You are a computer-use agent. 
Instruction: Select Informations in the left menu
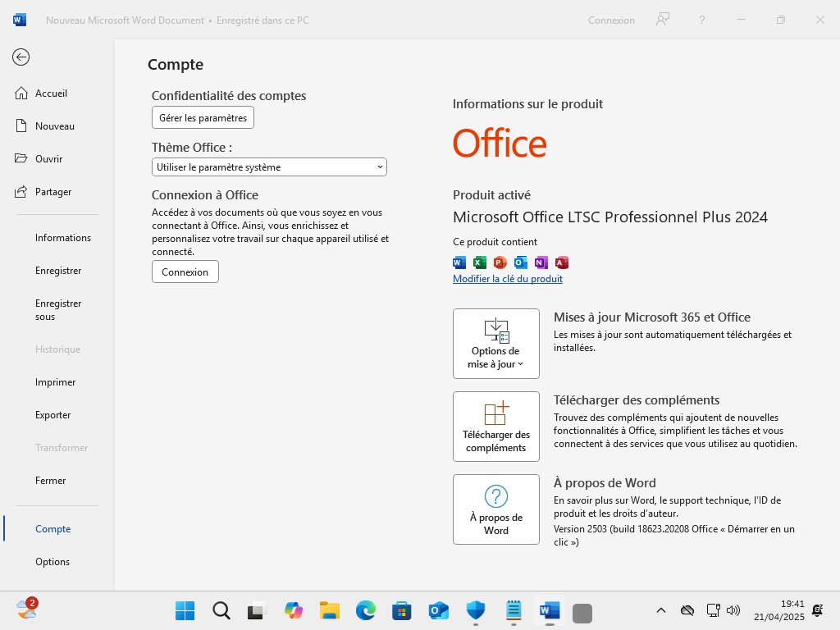(62, 238)
